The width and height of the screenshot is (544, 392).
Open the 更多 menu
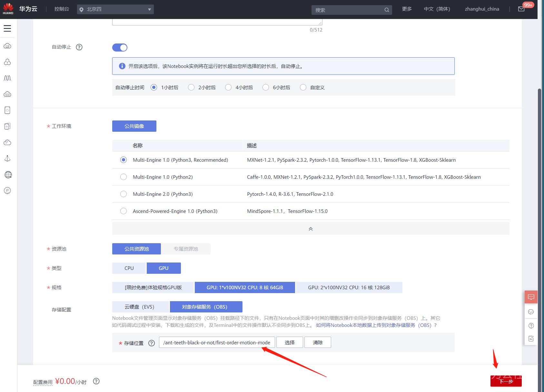(x=407, y=9)
